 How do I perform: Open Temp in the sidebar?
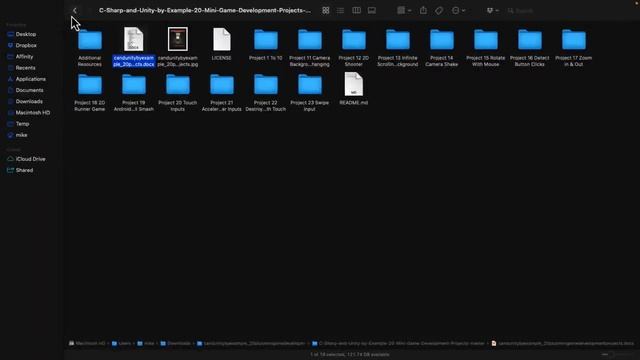pos(22,124)
